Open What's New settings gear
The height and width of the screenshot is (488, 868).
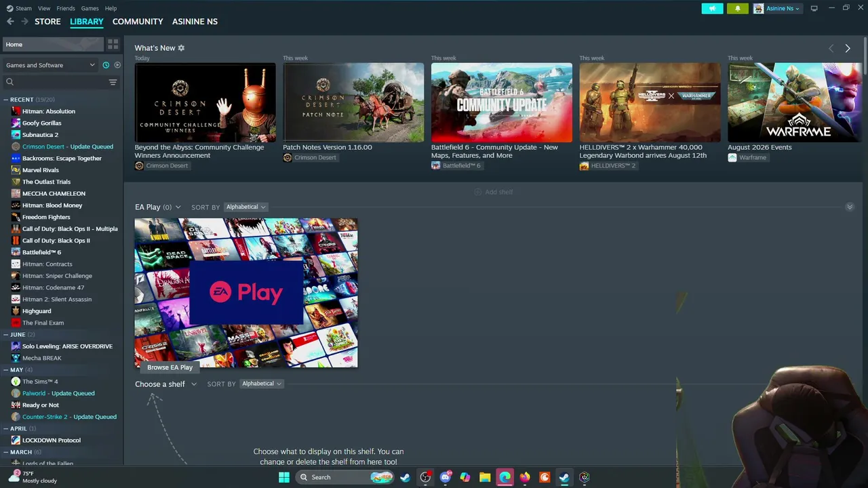181,48
